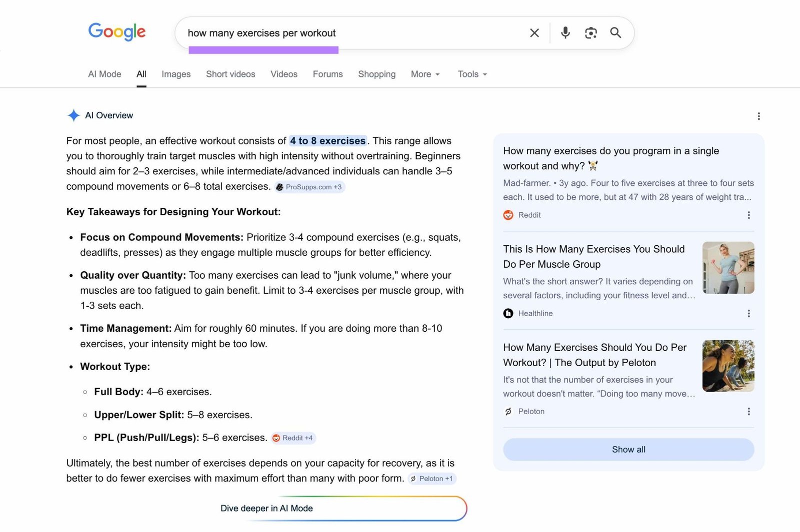This screenshot has width=800, height=532.
Task: Click the Reddit source icon in the sidebar
Action: click(508, 215)
